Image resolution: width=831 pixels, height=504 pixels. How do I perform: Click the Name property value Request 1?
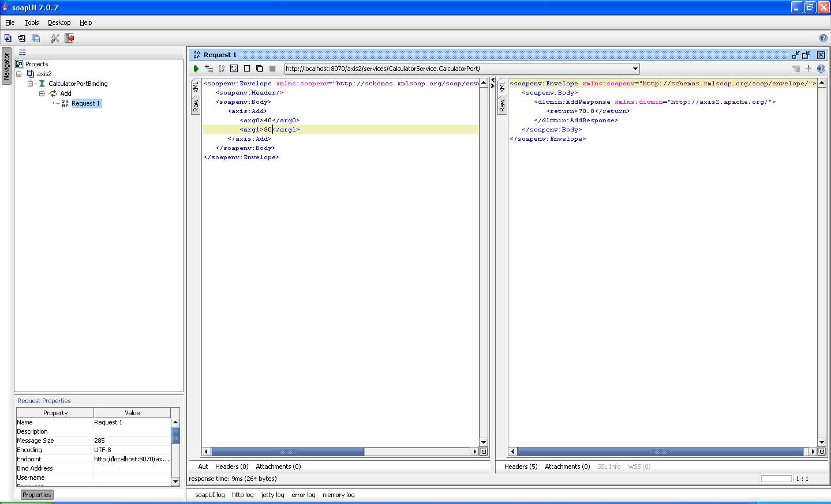click(132, 422)
